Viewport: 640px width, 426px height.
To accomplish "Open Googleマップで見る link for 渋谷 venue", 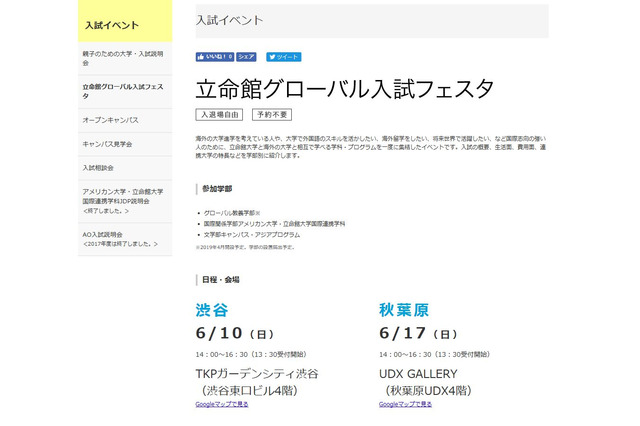I will (222, 404).
